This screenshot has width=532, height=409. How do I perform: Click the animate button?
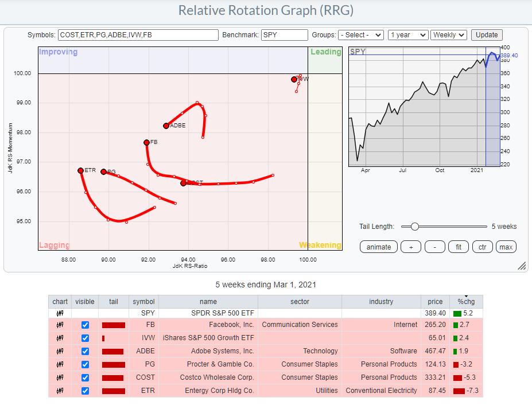pos(379,247)
